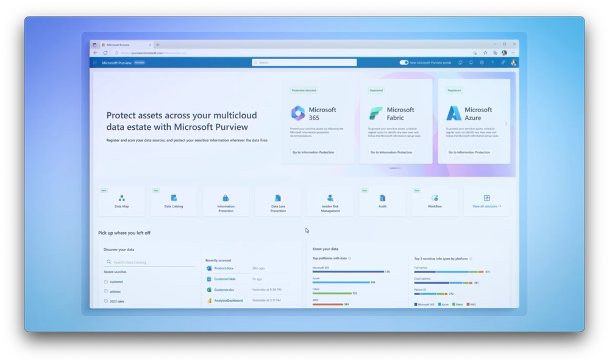This screenshot has width=609, height=364.
Task: Click the AnalyticsDashboard Power BI icon
Action: (209, 301)
